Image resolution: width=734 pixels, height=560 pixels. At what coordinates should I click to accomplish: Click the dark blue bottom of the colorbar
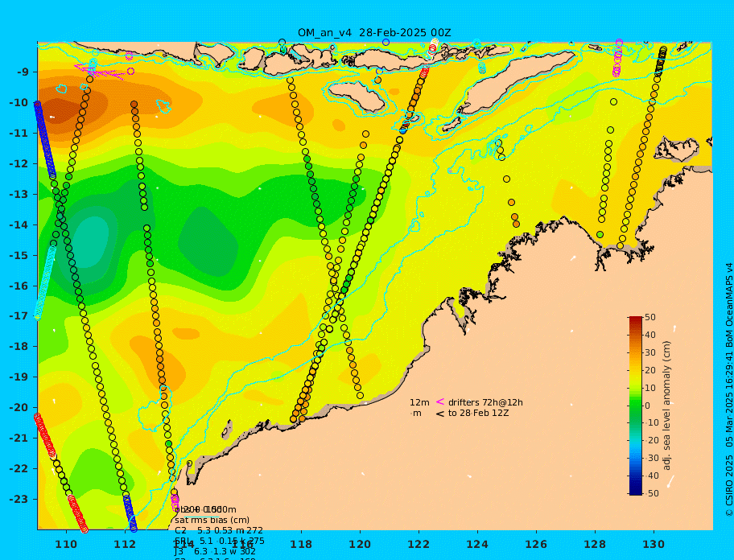point(636,490)
